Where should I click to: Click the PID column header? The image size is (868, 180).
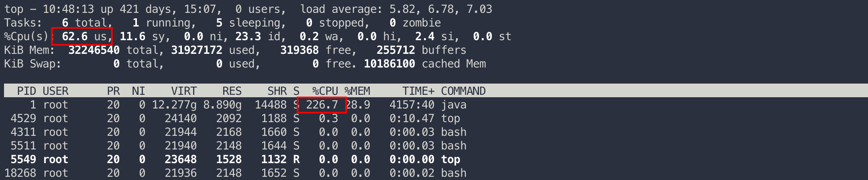[26, 91]
